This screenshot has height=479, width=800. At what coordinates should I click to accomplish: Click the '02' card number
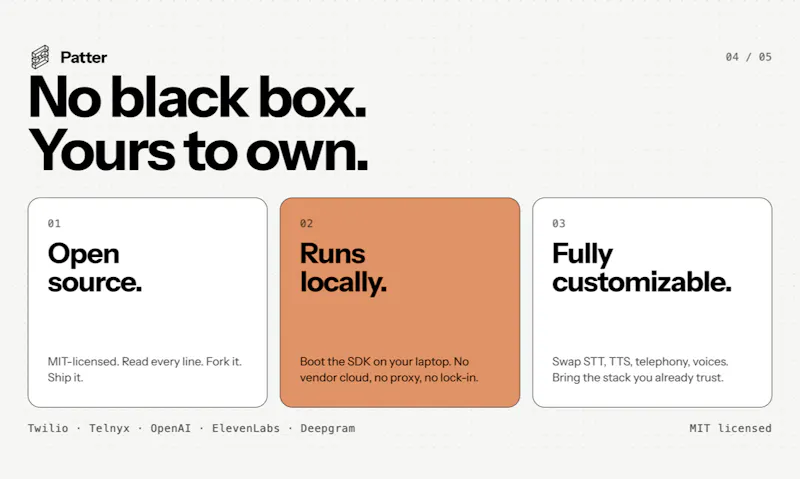[306, 223]
